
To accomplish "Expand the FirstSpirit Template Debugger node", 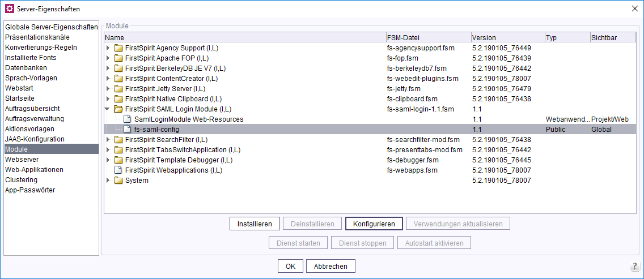I will (x=108, y=160).
